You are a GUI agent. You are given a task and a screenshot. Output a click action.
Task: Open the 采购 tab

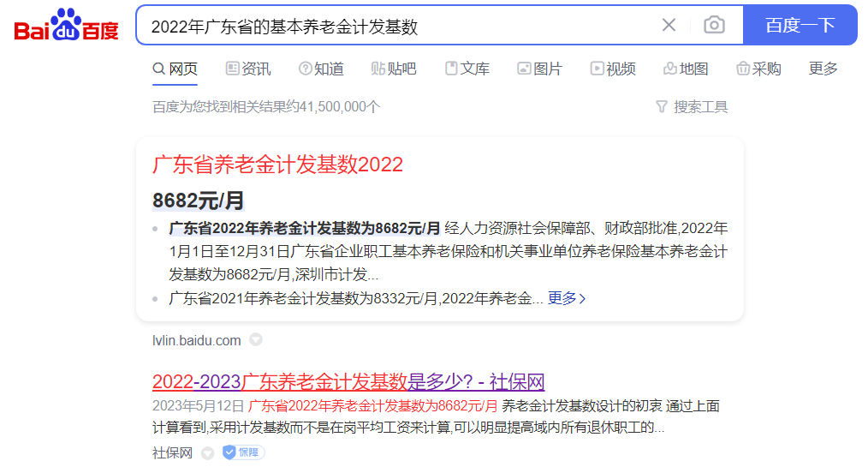coord(758,69)
